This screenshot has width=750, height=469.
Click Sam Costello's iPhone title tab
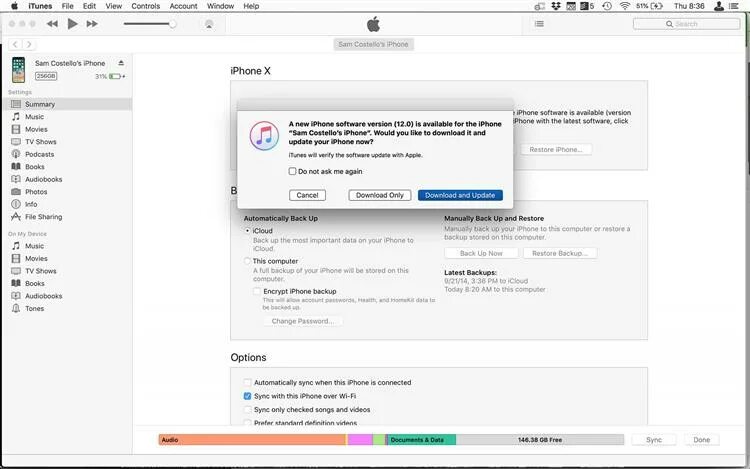(374, 44)
